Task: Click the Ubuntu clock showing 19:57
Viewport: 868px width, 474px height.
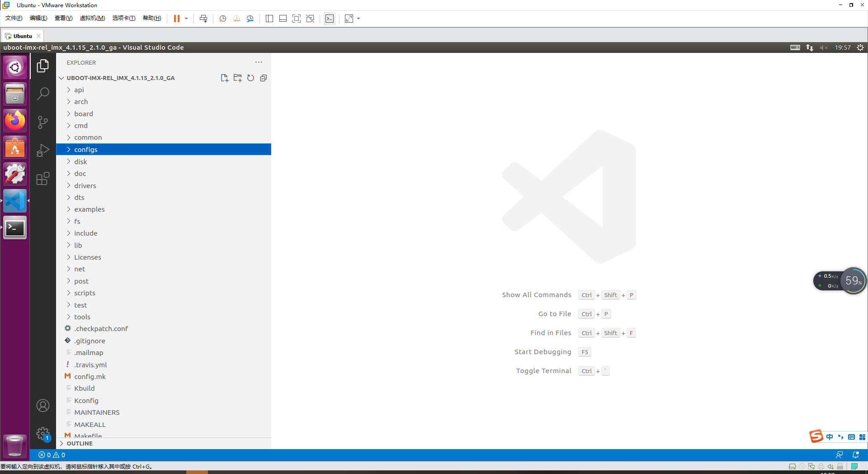Action: pyautogui.click(x=842, y=47)
